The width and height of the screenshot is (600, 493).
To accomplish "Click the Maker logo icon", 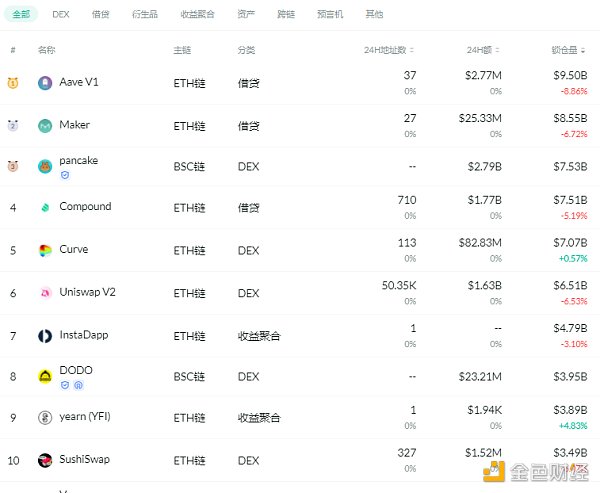I will pos(45,126).
